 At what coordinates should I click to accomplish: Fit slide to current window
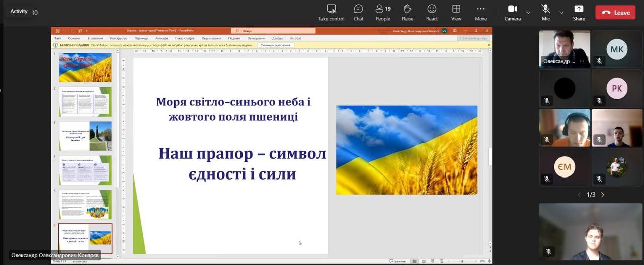[489, 261]
